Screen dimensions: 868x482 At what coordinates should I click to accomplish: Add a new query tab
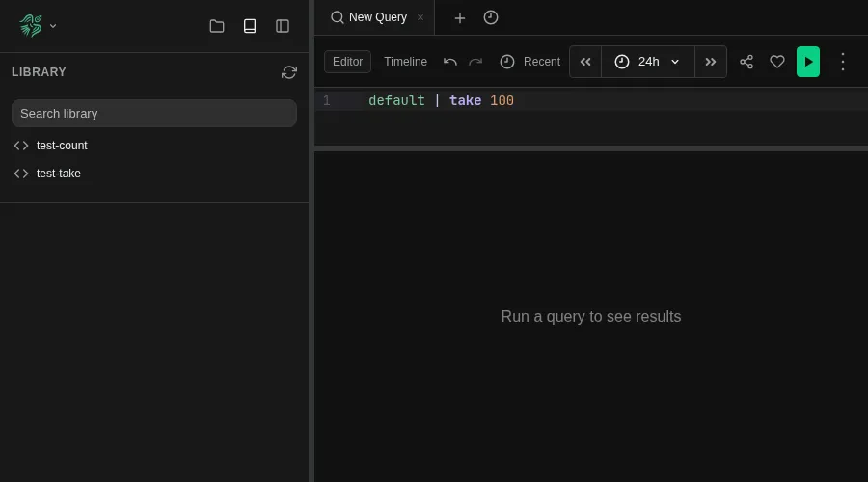[x=460, y=17]
